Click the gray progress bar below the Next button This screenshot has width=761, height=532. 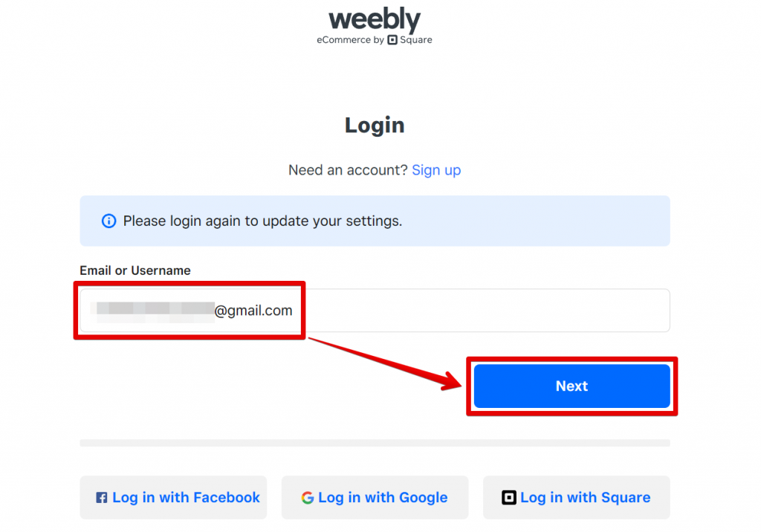[375, 442]
